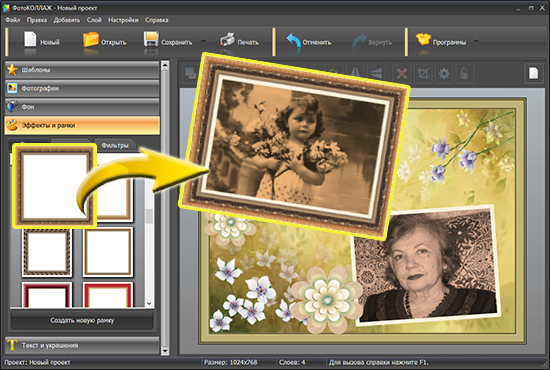Select the crop tool in canvas toolbar

coord(423,74)
